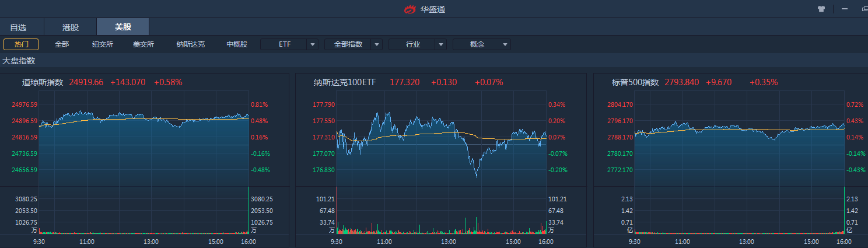Select the 全部 filter
This screenshot has width=868, height=248.
[x=62, y=44]
